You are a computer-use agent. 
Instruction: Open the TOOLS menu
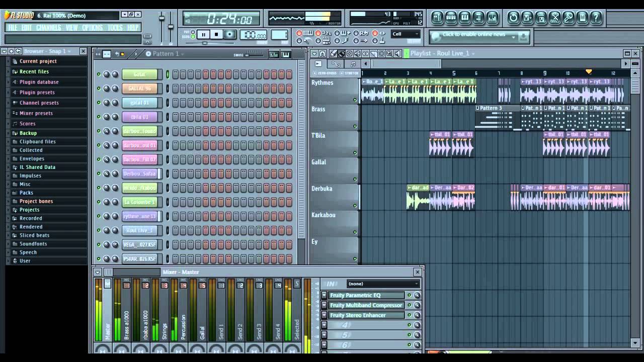click(115, 28)
